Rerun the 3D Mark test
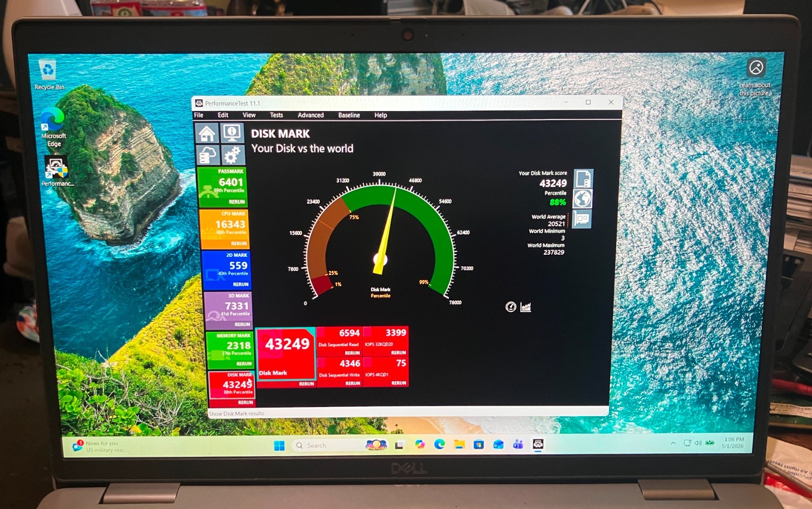The height and width of the screenshot is (509, 812). coord(242,324)
